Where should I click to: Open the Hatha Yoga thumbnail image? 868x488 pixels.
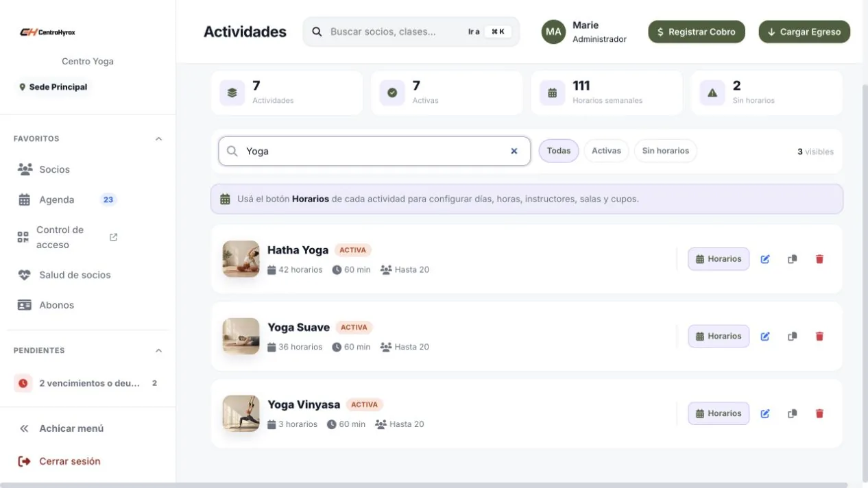coord(241,259)
